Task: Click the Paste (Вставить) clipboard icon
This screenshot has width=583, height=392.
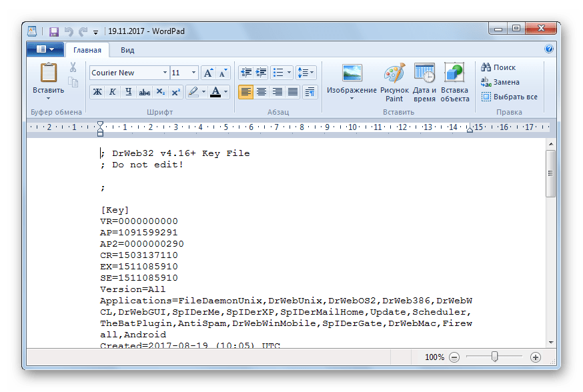Action: tap(49, 74)
